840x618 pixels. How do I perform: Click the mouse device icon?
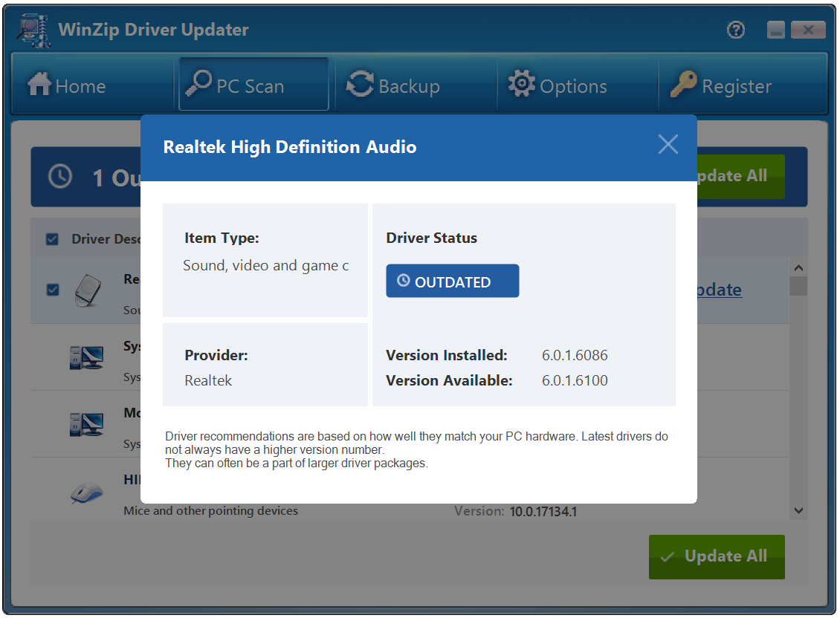pos(86,493)
